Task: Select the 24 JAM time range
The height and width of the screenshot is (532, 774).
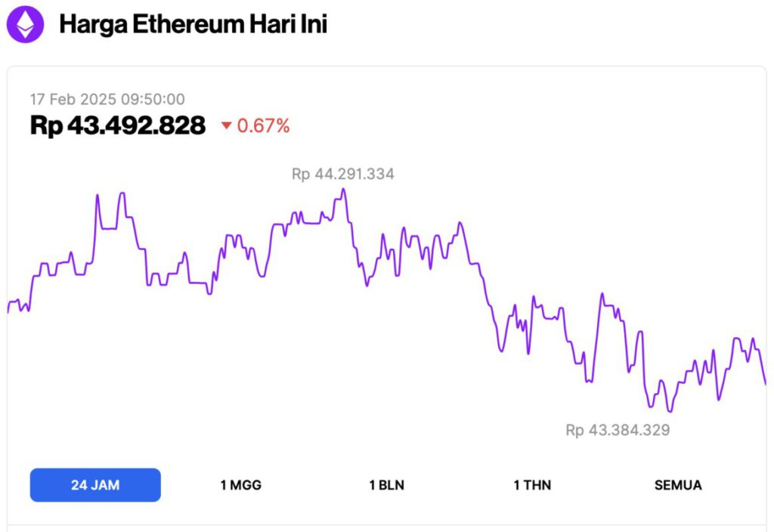Action: coord(95,485)
